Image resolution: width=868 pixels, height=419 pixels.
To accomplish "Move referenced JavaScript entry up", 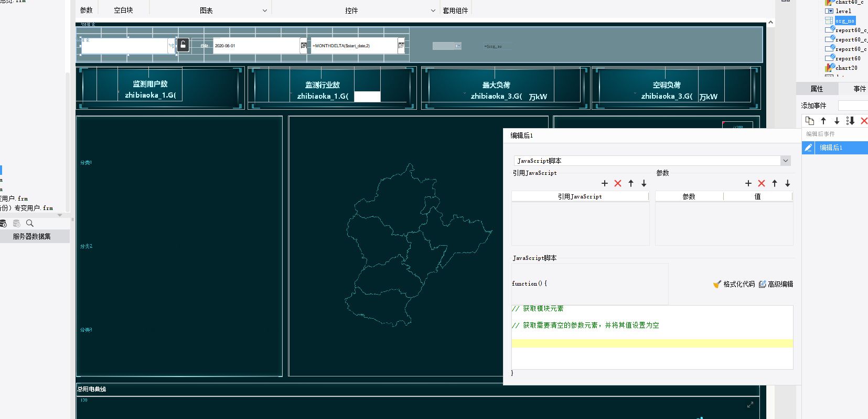I will [631, 183].
